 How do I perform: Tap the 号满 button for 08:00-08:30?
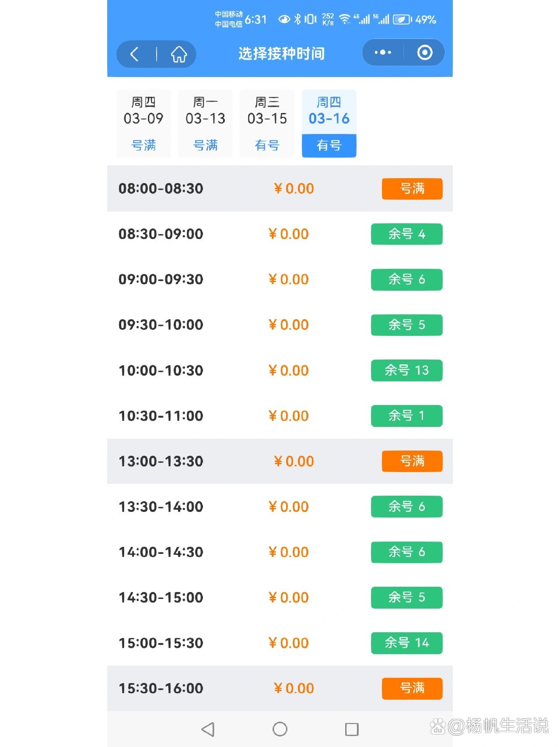(x=412, y=189)
